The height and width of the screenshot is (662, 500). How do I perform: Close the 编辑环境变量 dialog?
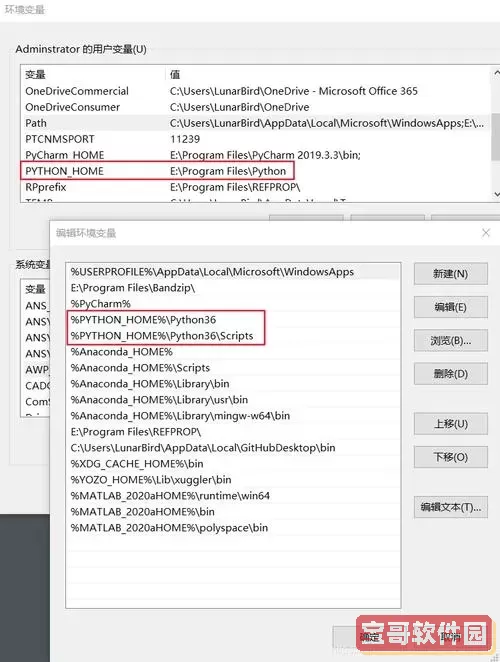pos(486,233)
